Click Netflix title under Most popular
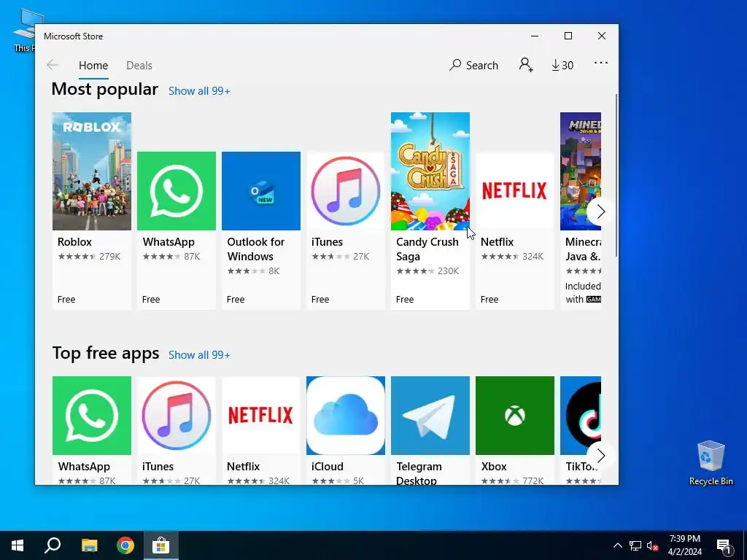Image resolution: width=747 pixels, height=560 pixels. (x=497, y=242)
